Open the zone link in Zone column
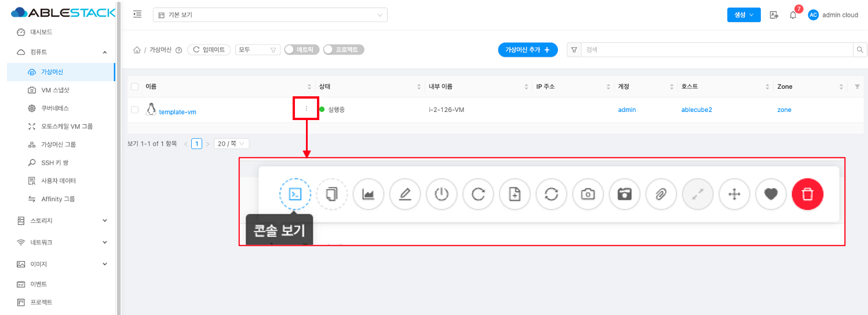This screenshot has width=868, height=315. pyautogui.click(x=784, y=110)
